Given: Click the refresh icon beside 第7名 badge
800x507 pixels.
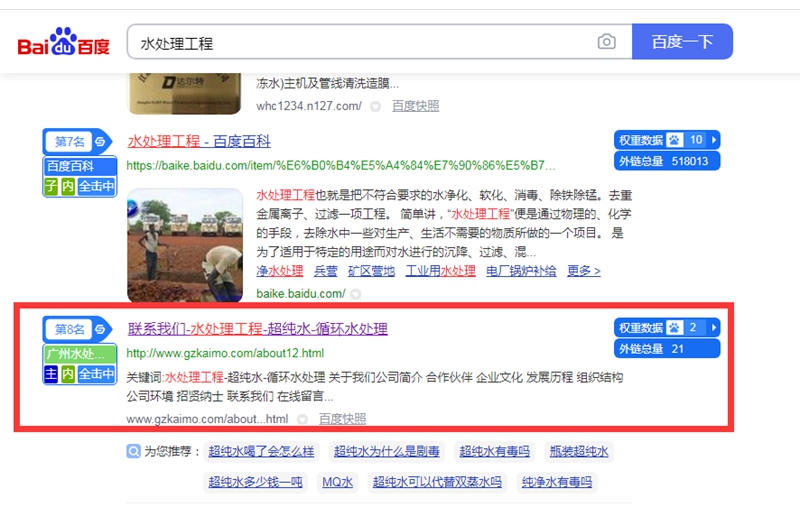Looking at the screenshot, I should [x=101, y=141].
